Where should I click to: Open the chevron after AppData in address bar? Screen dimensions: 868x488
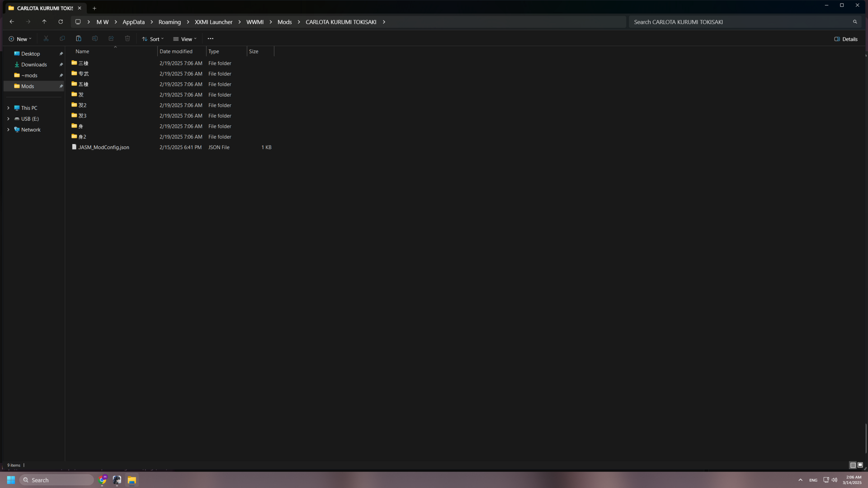pos(152,22)
